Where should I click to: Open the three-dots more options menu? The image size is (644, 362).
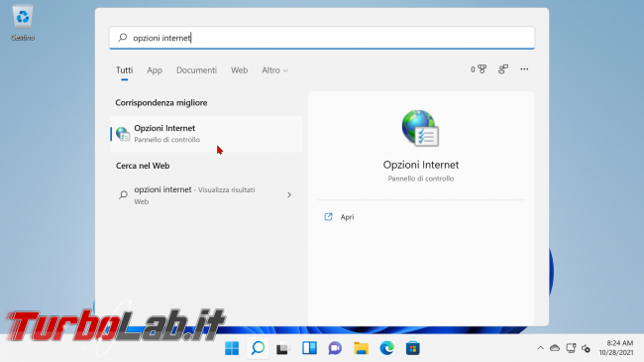524,69
